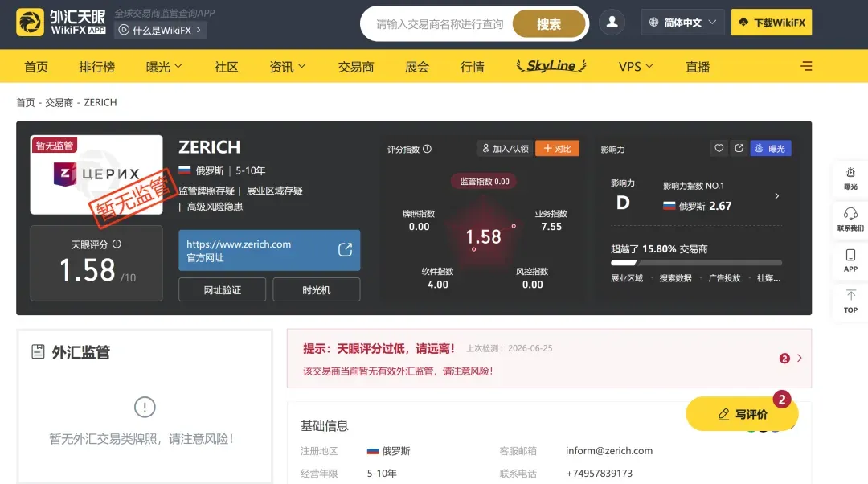Open the 行情 menu item
The width and height of the screenshot is (868, 484).
pos(473,67)
